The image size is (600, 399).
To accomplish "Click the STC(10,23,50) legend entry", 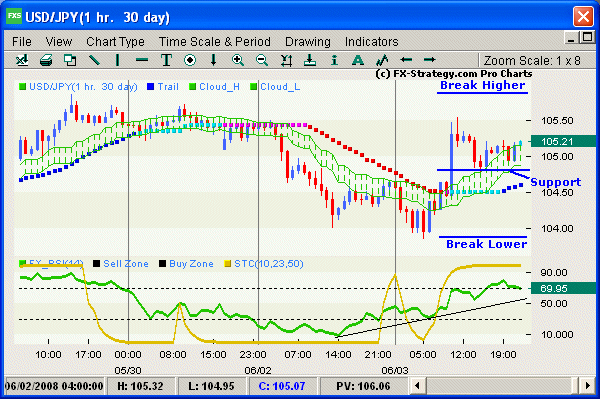I will (264, 264).
